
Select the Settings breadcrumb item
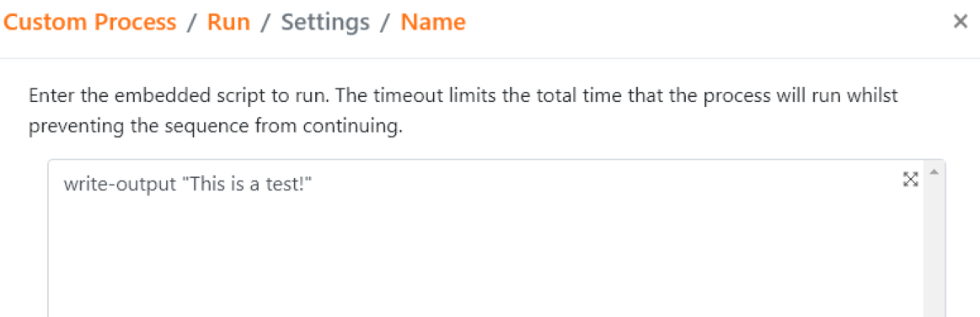click(325, 23)
